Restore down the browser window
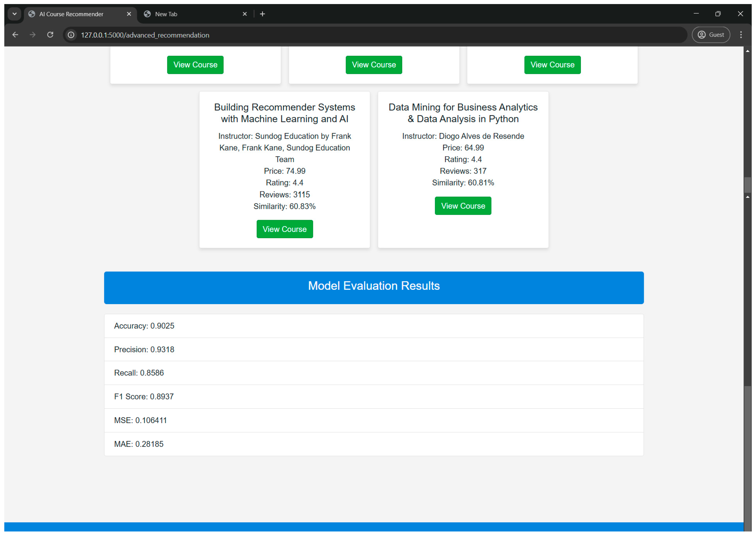Viewport: 756px width, 536px height. click(x=718, y=14)
